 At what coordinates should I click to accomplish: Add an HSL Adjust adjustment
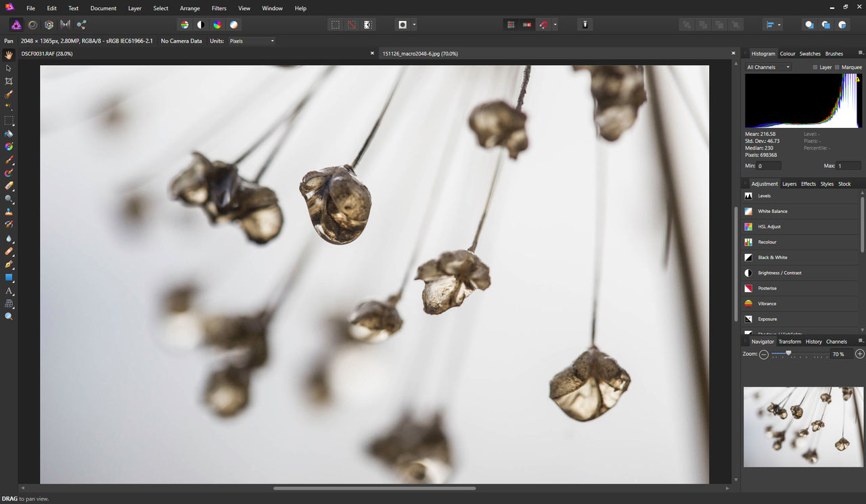pos(800,227)
